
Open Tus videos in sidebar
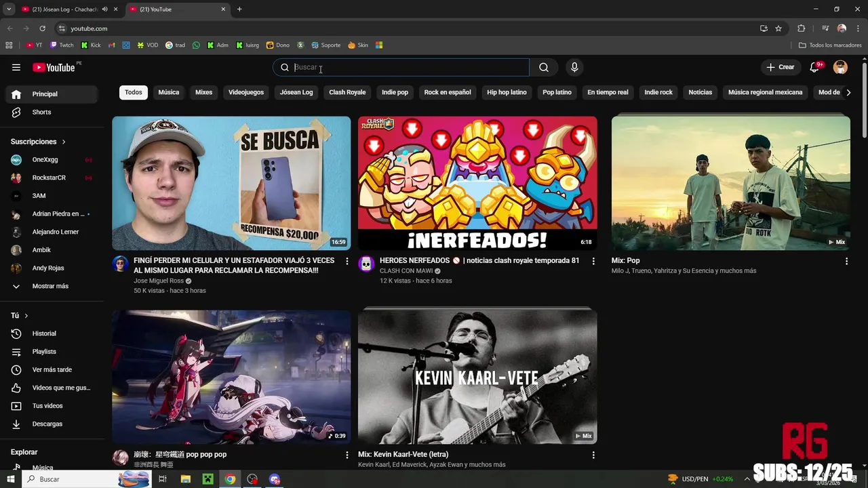(x=52, y=406)
